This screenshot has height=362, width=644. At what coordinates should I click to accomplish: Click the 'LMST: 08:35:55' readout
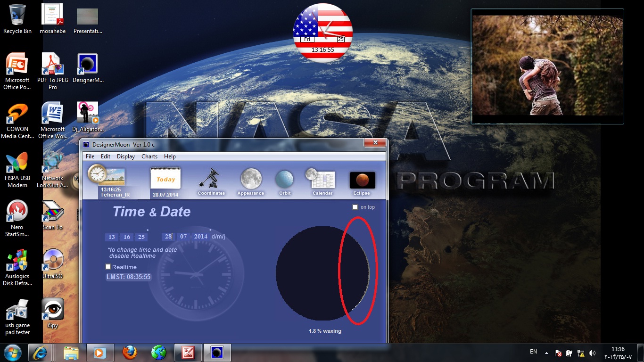pos(129,277)
